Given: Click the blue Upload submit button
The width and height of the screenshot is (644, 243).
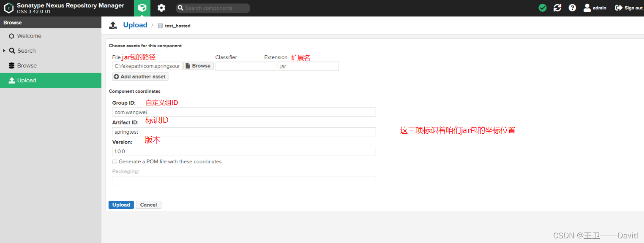Looking at the screenshot, I should (121, 205).
